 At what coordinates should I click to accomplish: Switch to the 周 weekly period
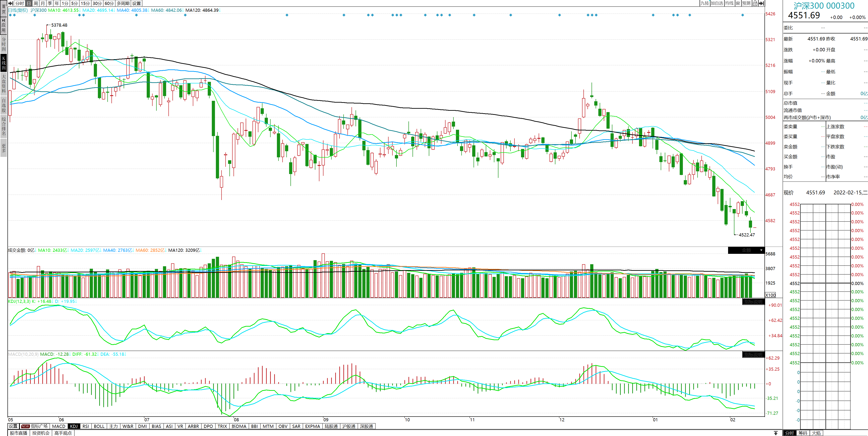pyautogui.click(x=36, y=3)
